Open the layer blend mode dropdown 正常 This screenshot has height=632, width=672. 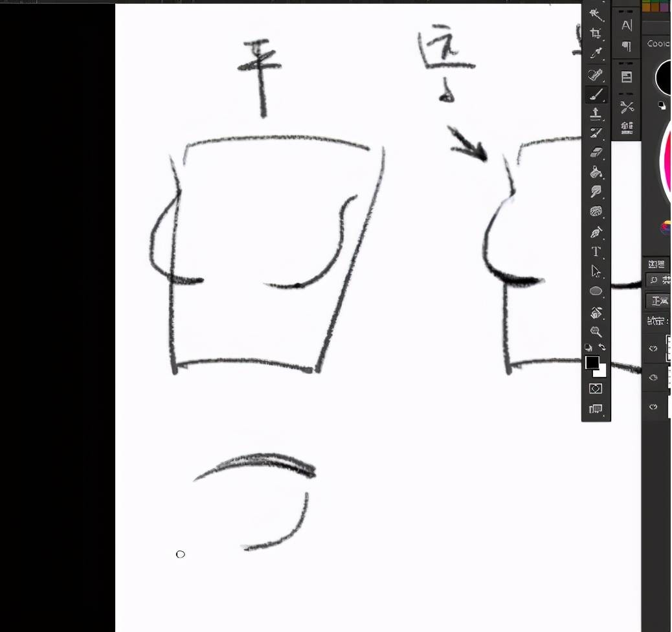[x=659, y=301]
